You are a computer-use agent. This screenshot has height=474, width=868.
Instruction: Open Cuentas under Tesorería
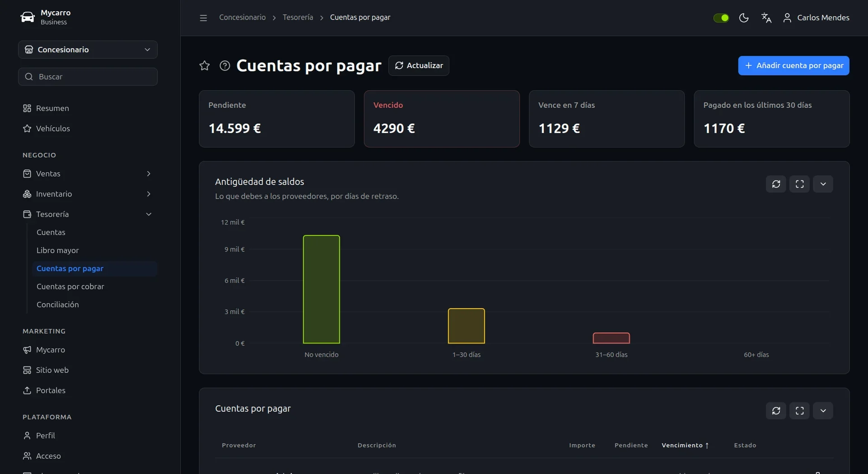(x=95, y=232)
